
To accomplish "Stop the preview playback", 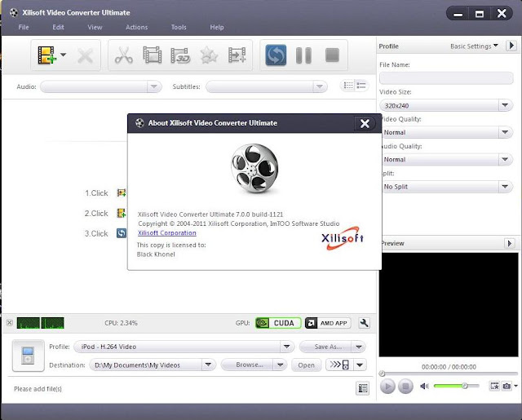I will (x=405, y=387).
